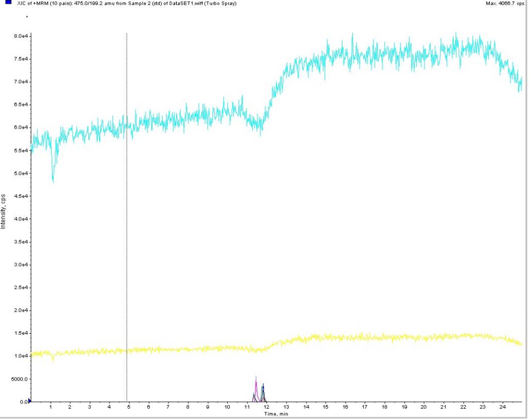
Task: Click the dark blue peak near 11.8 min
Action: (263, 391)
